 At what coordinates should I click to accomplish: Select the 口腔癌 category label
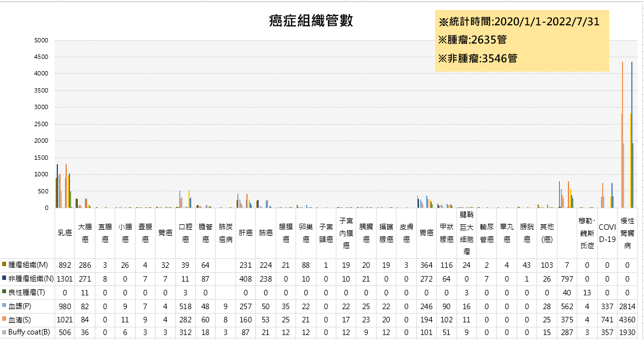pos(186,233)
